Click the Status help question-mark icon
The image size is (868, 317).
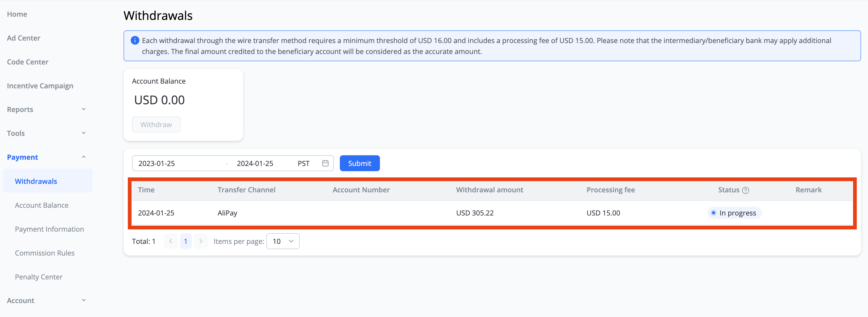point(745,190)
